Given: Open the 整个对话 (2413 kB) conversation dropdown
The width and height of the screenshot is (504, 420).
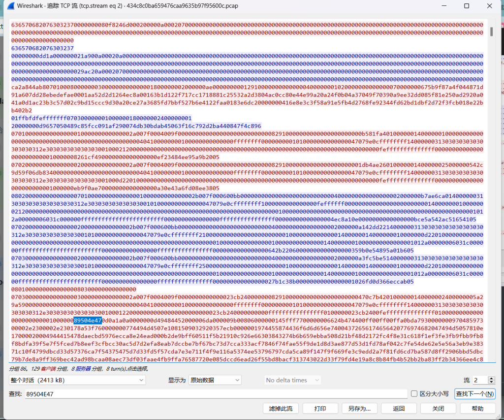Looking at the screenshot, I should (x=77, y=380).
